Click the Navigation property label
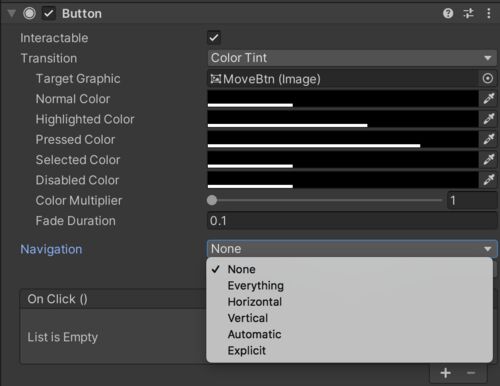Viewport: 500px width, 386px height. (x=51, y=249)
